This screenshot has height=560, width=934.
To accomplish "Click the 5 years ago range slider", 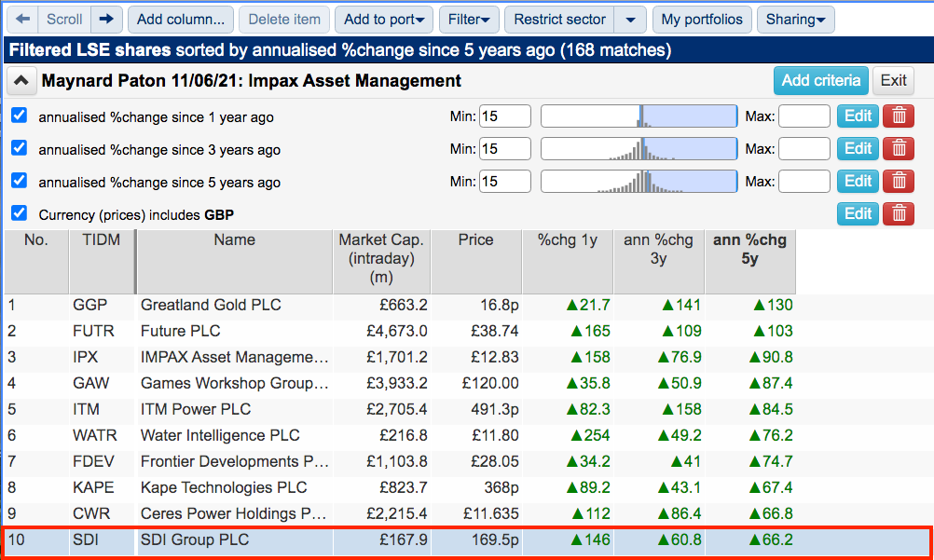I will pos(639,182).
